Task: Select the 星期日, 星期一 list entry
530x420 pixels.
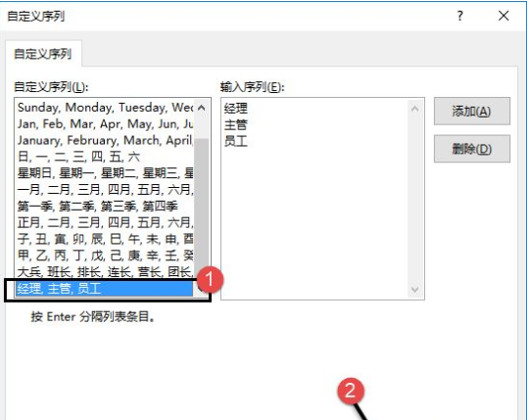Action: click(105, 173)
